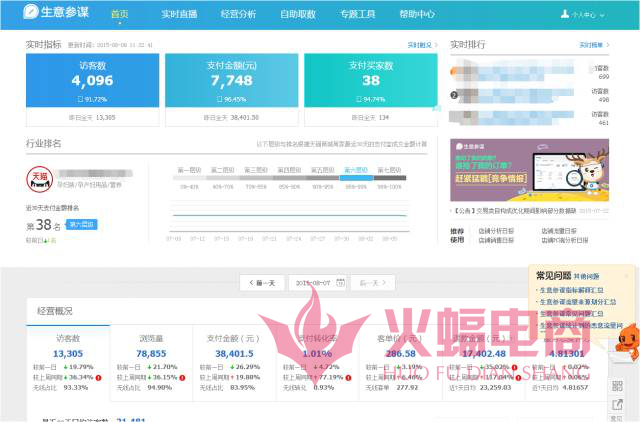Click the 访客数 4,096 card
Image resolution: width=640 pixels, height=422 pixels.
tap(93, 80)
